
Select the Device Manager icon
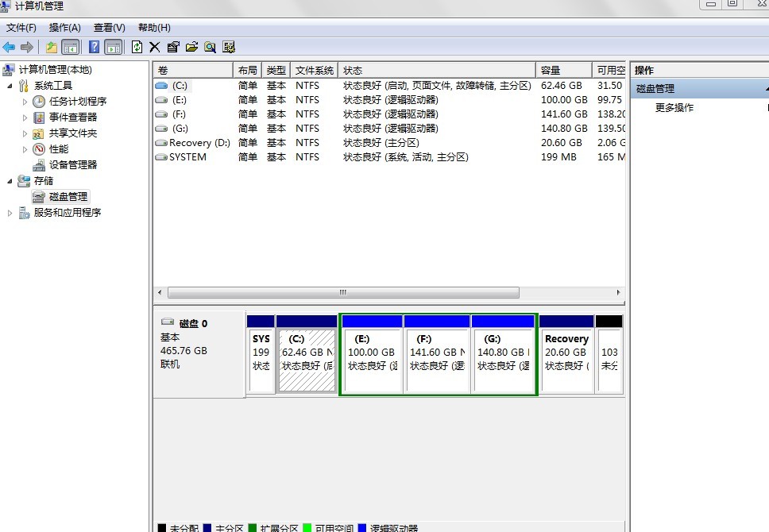[39, 165]
